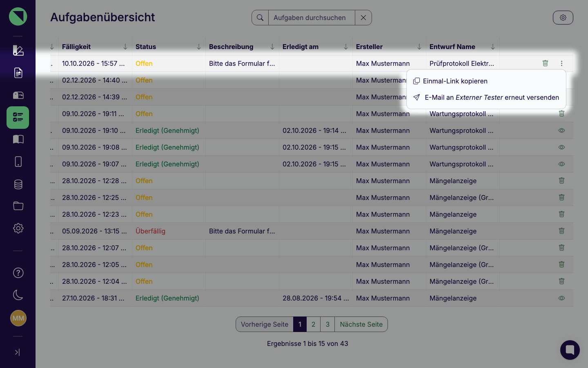Screen dimensions: 588x368
Task: View the 09.10.2026 - 19:08 task via eye icon
Action: click(561, 147)
